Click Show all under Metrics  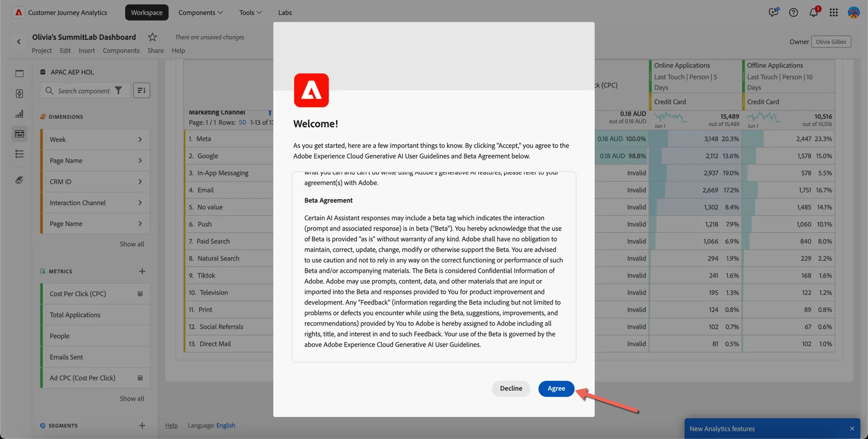click(x=132, y=398)
